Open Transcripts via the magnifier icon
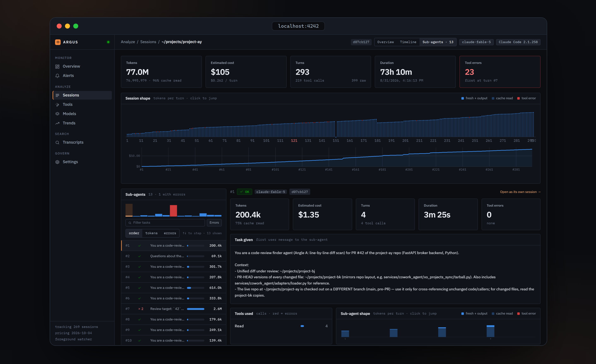 click(57, 143)
